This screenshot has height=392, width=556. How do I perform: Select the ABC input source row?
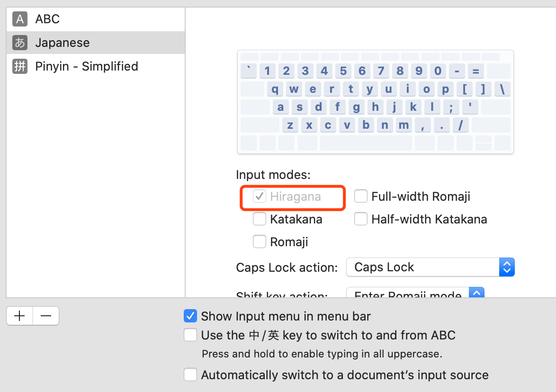pyautogui.click(x=95, y=19)
